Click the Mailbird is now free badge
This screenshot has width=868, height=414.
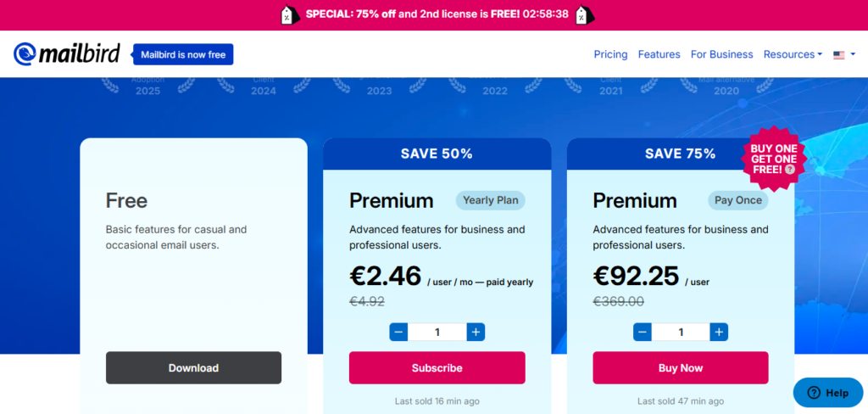pyautogui.click(x=183, y=54)
